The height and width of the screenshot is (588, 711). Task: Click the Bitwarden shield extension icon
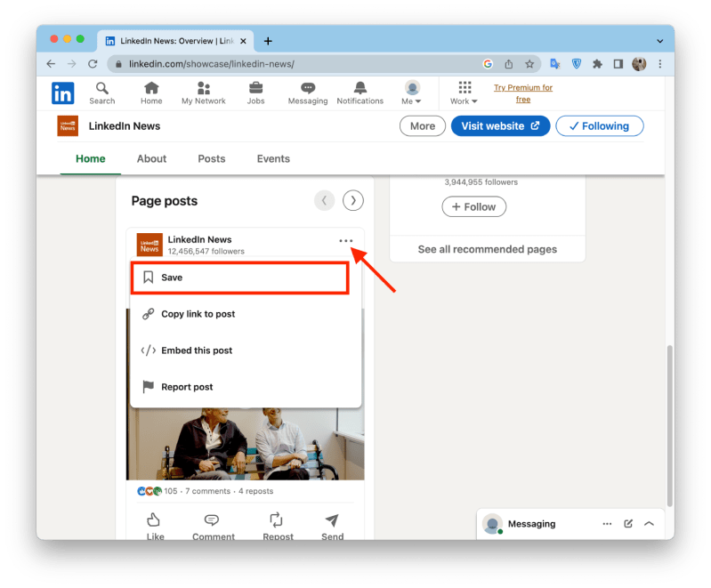[577, 64]
